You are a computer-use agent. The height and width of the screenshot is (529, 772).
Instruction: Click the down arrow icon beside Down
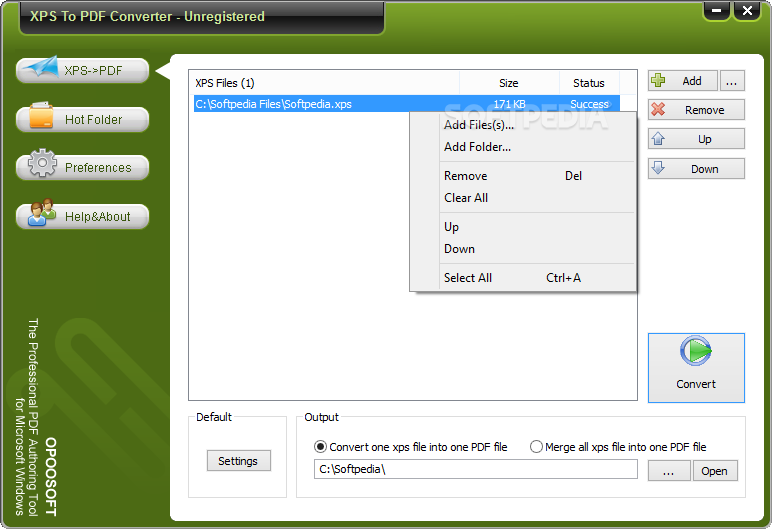658,168
